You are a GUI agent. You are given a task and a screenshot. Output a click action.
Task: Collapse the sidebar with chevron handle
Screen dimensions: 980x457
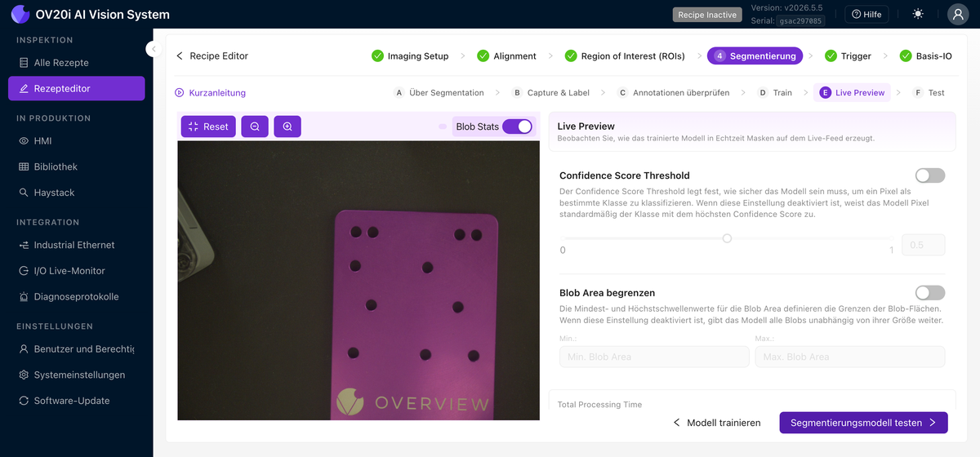(x=153, y=49)
